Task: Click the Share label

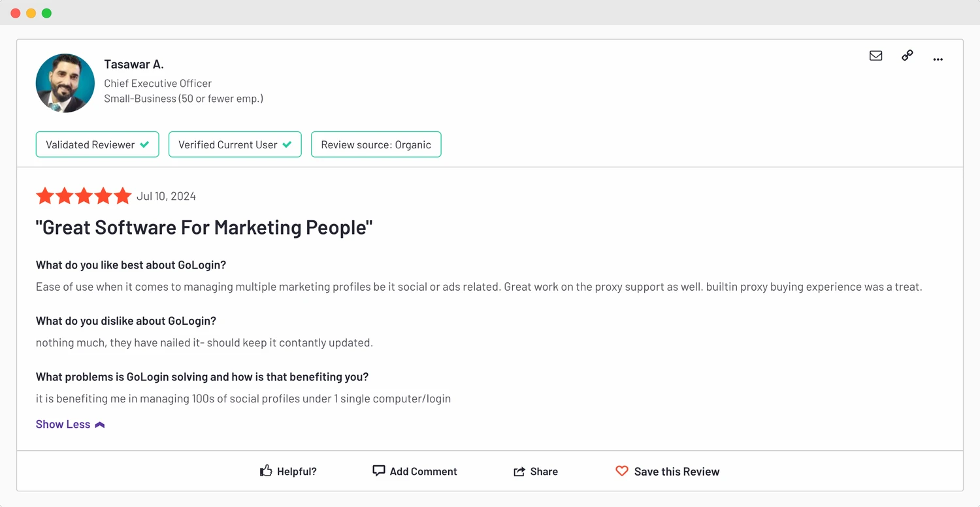Action: pyautogui.click(x=544, y=472)
